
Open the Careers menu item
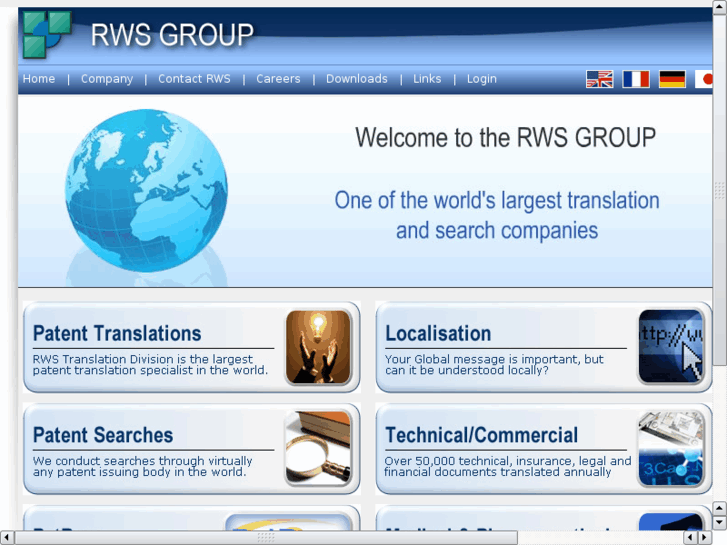click(278, 79)
